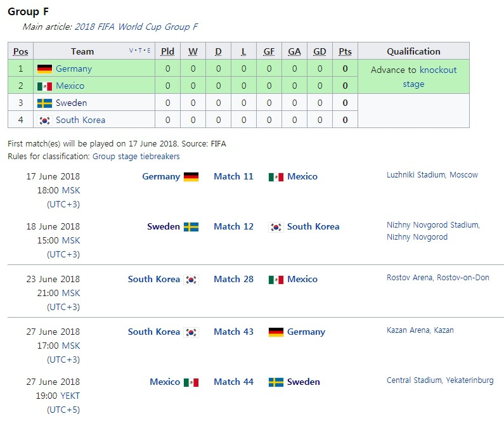Click the Sweden flag in the table row
This screenshot has width=504, height=421.
(x=44, y=103)
